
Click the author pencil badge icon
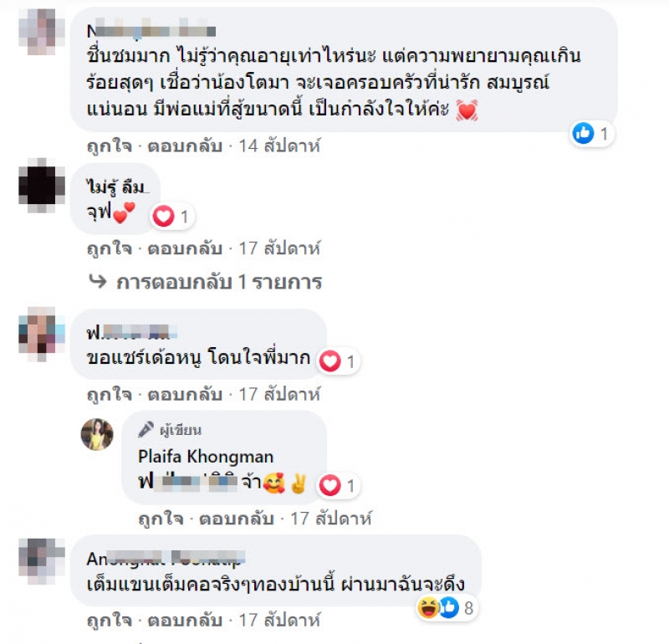click(146, 429)
